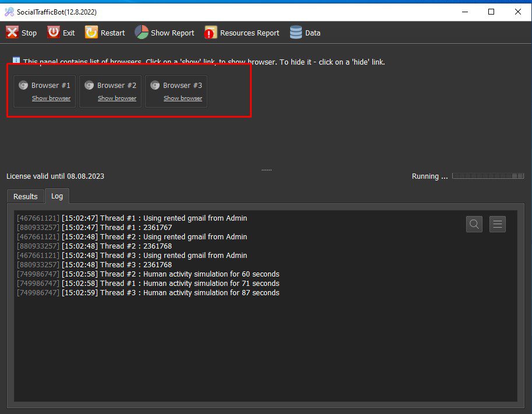Click the Browser #2 label
This screenshot has height=414, width=532.
tap(117, 86)
